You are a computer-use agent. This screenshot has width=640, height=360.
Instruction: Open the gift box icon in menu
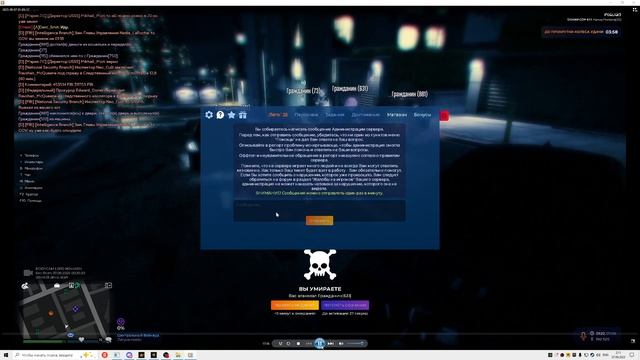242,115
